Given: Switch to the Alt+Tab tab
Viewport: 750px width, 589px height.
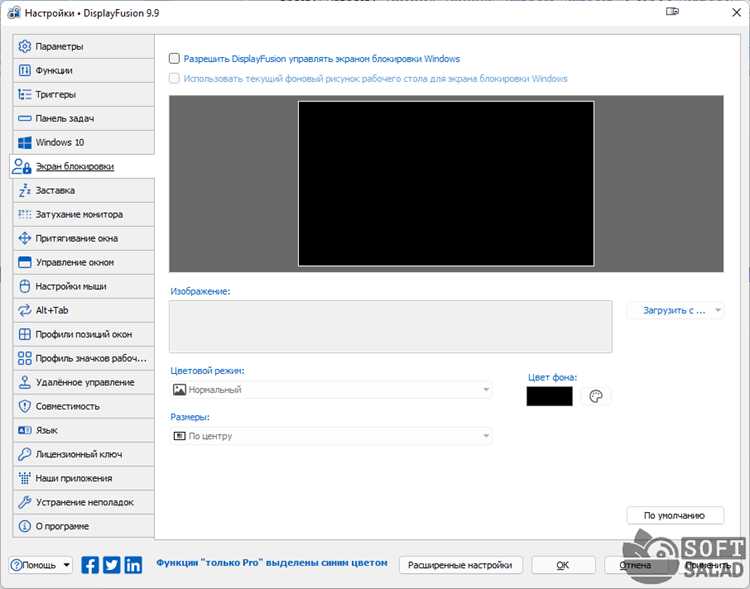Looking at the screenshot, I should pos(84,310).
